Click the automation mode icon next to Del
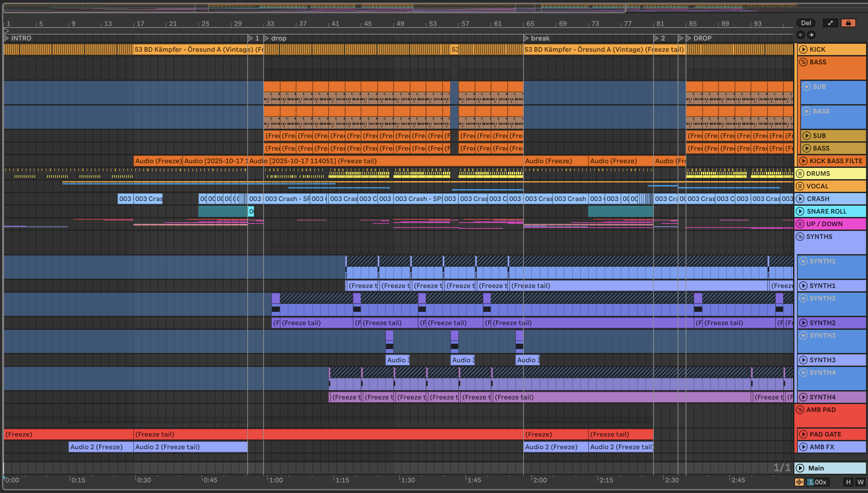The image size is (868, 493). (x=831, y=23)
